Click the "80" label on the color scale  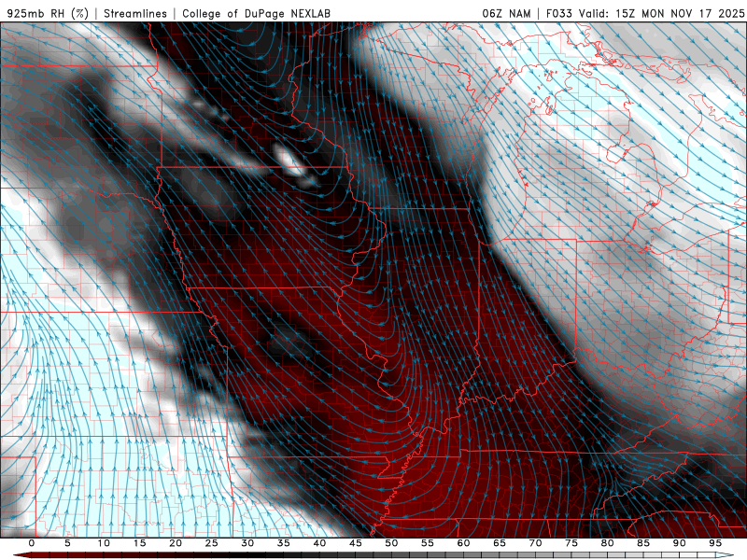coord(608,543)
